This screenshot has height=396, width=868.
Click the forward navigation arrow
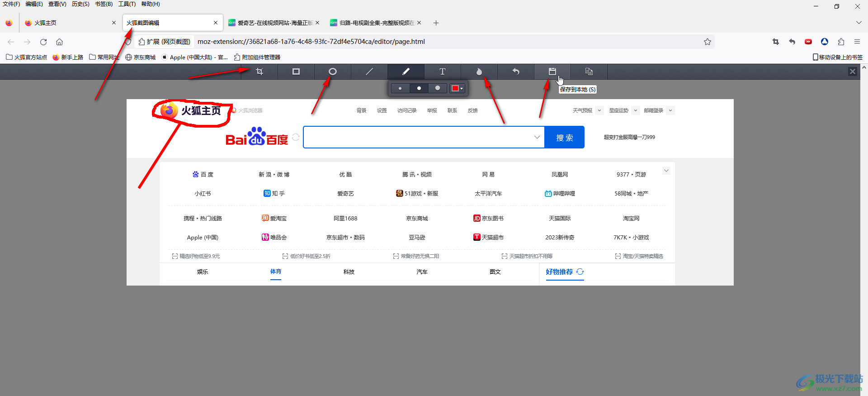(x=27, y=42)
